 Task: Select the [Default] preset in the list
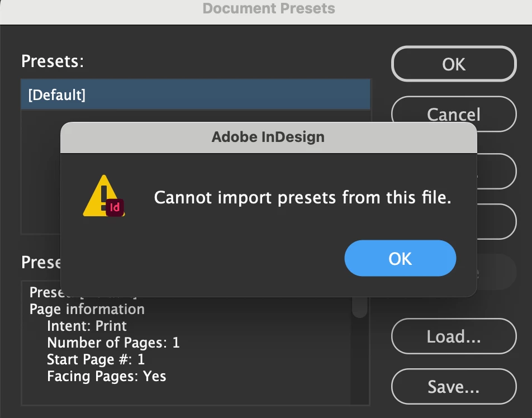pos(196,94)
